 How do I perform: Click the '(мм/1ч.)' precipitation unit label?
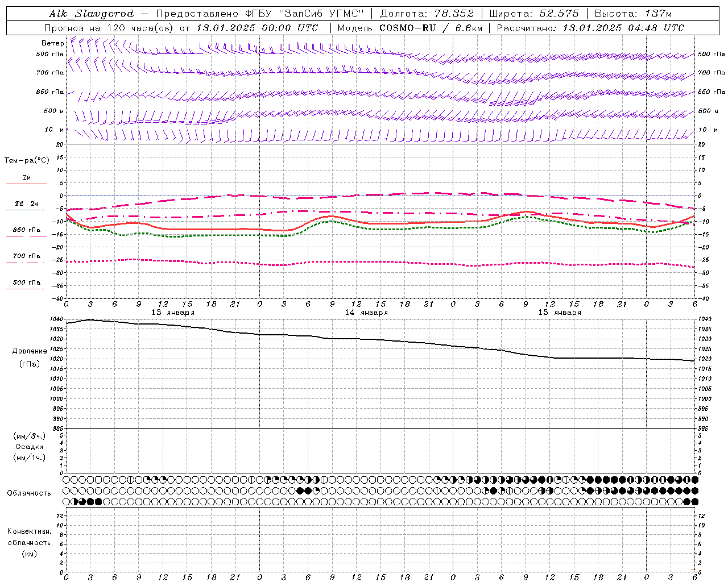[x=30, y=458]
